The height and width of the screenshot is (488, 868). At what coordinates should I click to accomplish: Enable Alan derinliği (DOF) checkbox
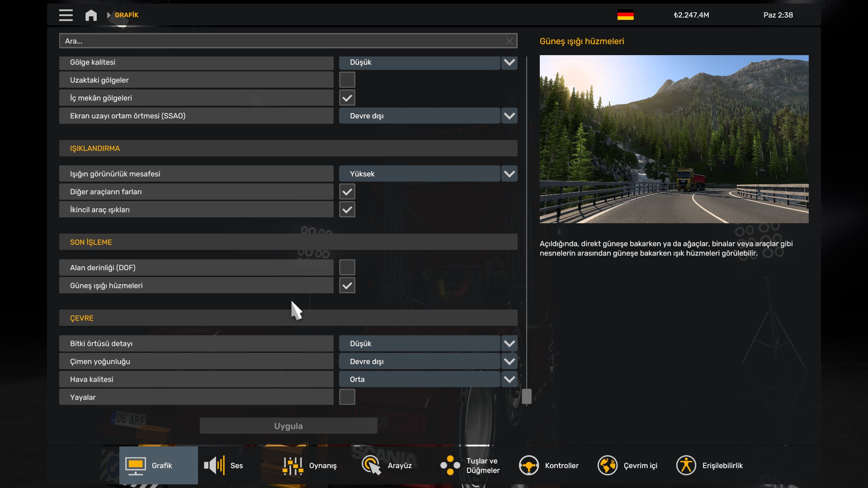coord(347,267)
